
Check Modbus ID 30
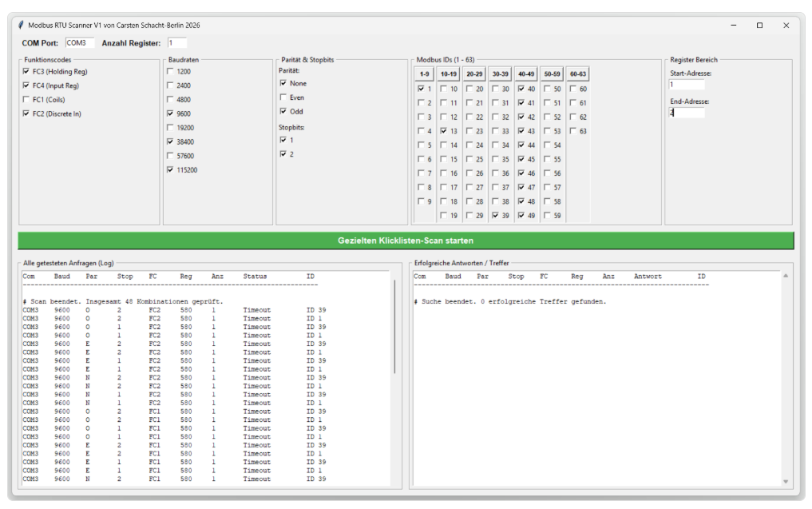click(496, 89)
